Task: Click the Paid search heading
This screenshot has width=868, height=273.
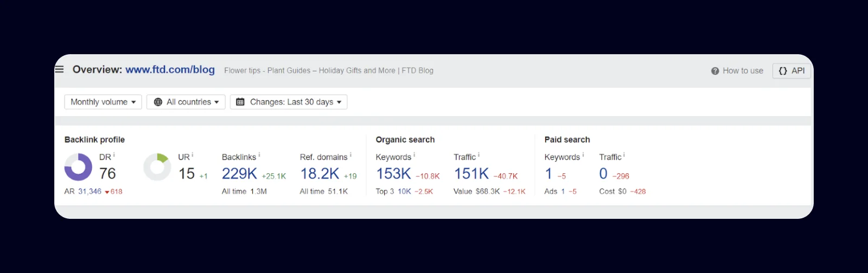Action: pyautogui.click(x=567, y=139)
